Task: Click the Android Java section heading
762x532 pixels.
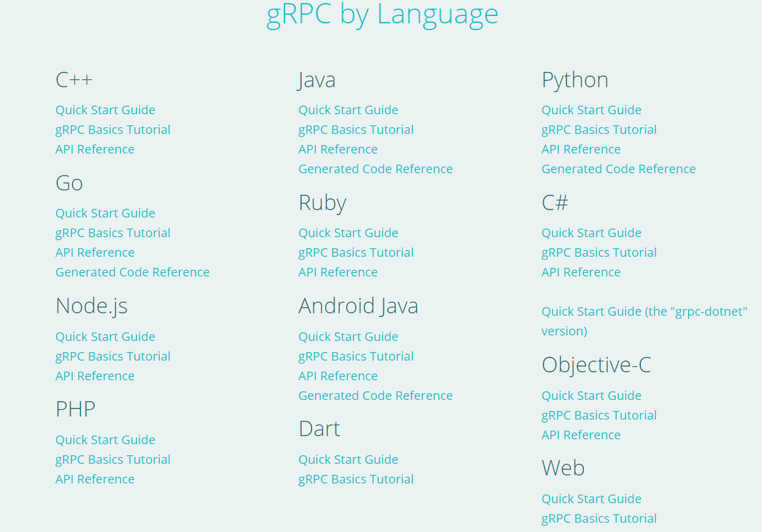Action: 358,306
